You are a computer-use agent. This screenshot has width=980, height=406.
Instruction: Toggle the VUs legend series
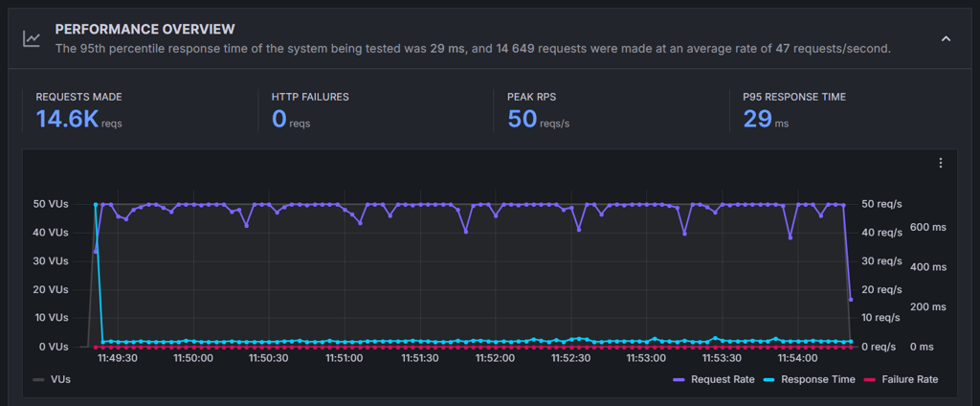coord(52,379)
